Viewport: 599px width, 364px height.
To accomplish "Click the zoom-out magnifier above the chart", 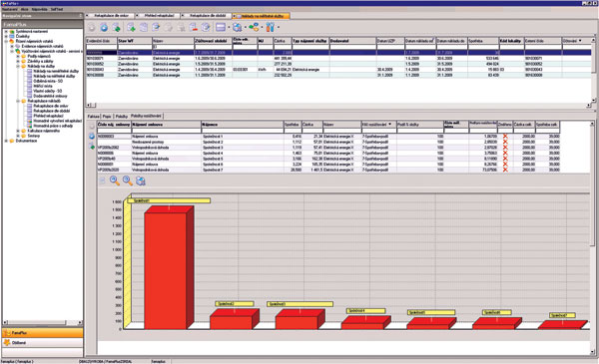I will (128, 181).
